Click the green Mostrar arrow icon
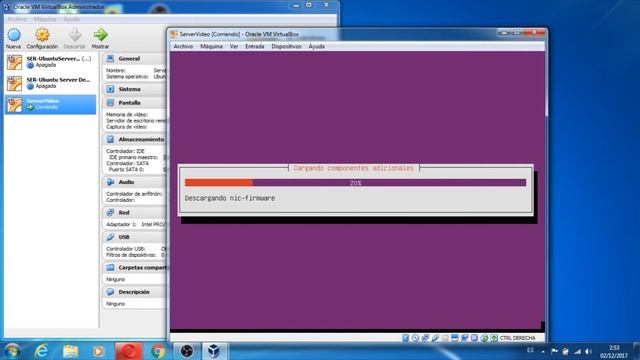 (100, 35)
